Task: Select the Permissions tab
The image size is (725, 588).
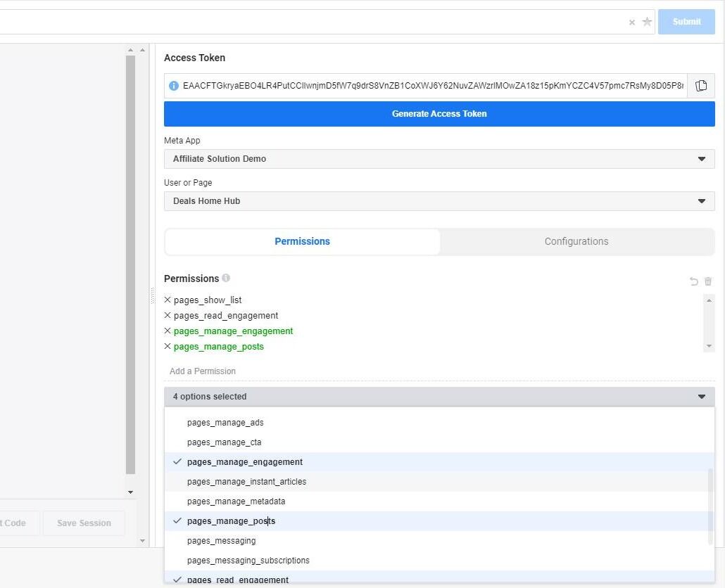Action: point(303,241)
